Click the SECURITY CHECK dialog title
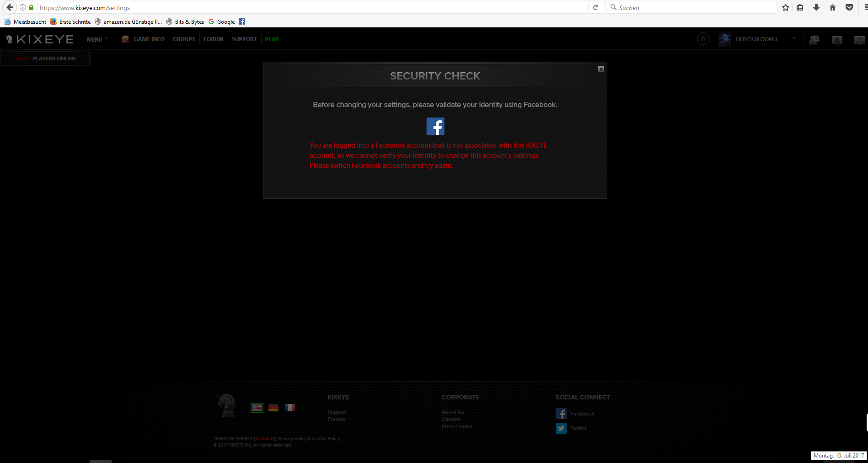 (x=435, y=76)
